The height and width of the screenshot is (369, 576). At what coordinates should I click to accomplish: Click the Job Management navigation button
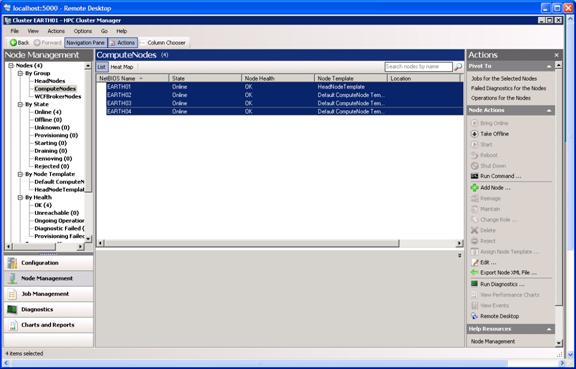pos(48,294)
